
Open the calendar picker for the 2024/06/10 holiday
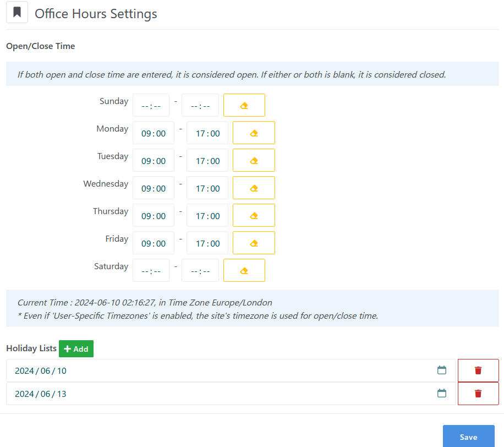441,370
